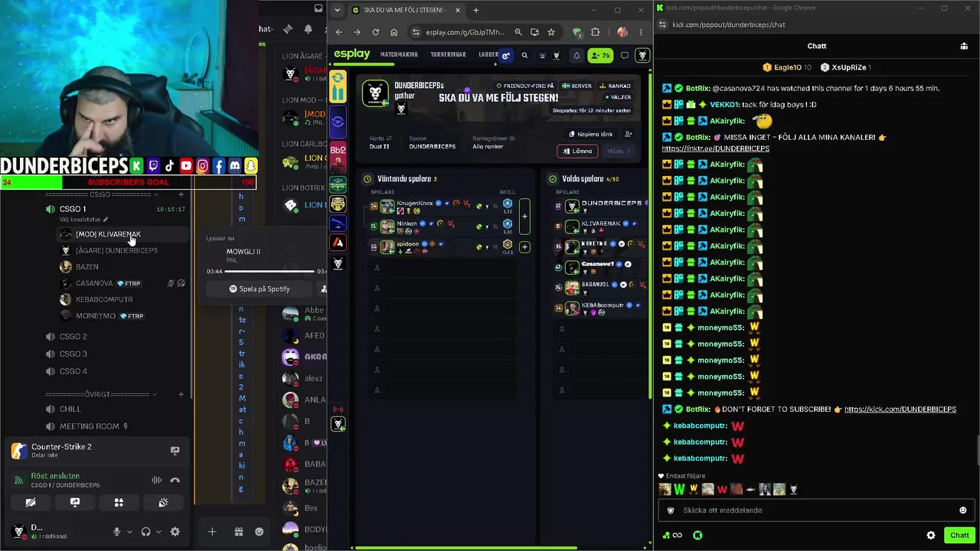Select MONEYMO in CSGO 1 channel
The width and height of the screenshot is (980, 551).
coord(96,316)
